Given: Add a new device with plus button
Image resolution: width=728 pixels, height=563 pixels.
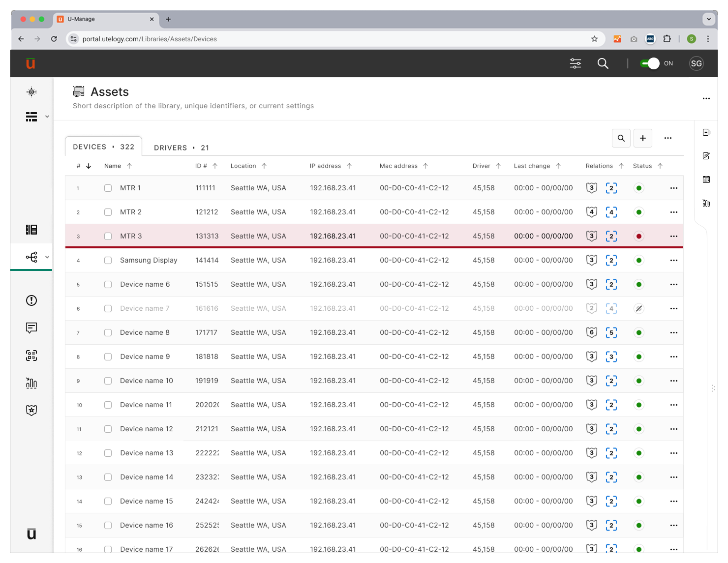Looking at the screenshot, I should [643, 138].
